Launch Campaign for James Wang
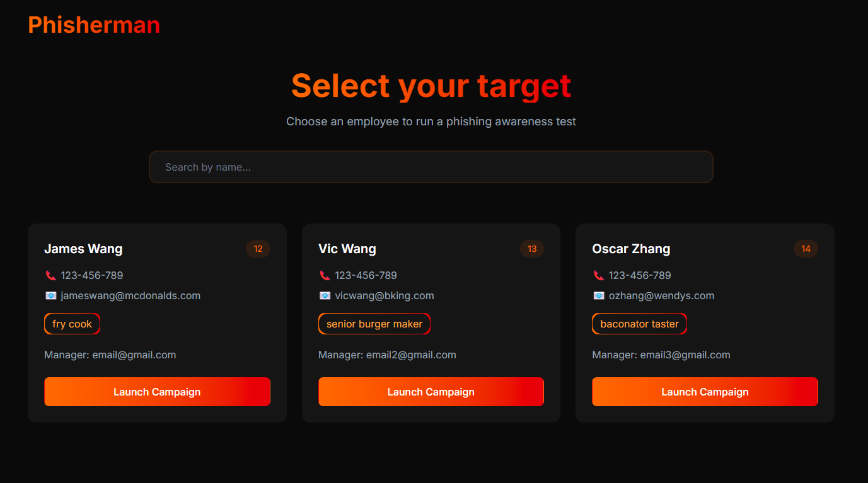 pyautogui.click(x=157, y=392)
